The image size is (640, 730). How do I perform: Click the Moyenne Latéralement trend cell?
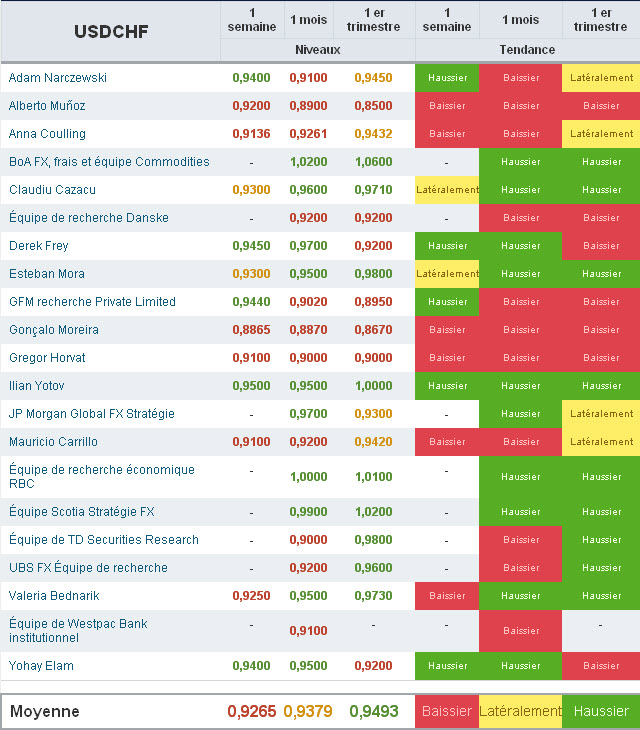520,711
